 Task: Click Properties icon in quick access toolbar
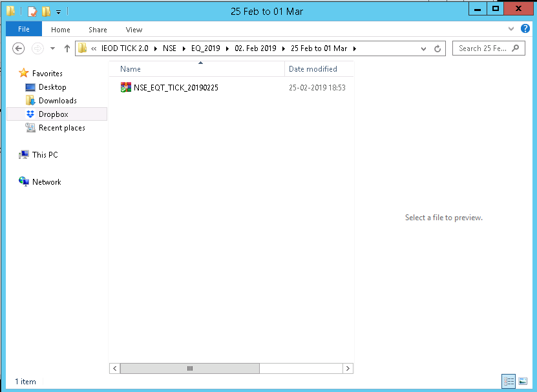32,12
